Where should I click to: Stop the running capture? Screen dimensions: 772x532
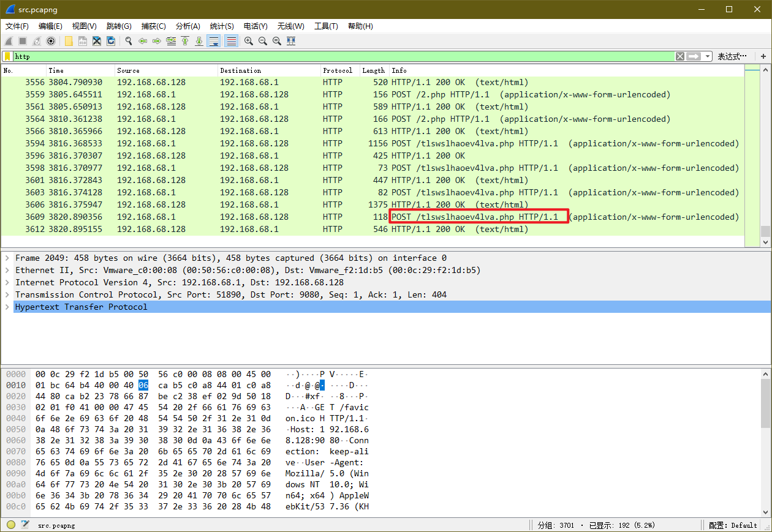(22, 41)
